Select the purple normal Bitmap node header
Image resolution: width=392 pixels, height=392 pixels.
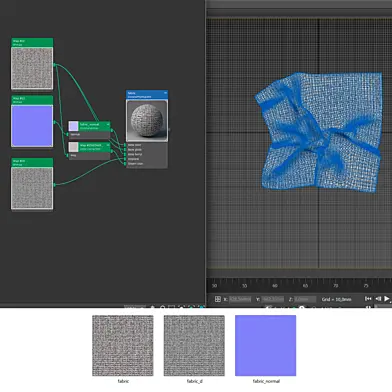(32, 100)
